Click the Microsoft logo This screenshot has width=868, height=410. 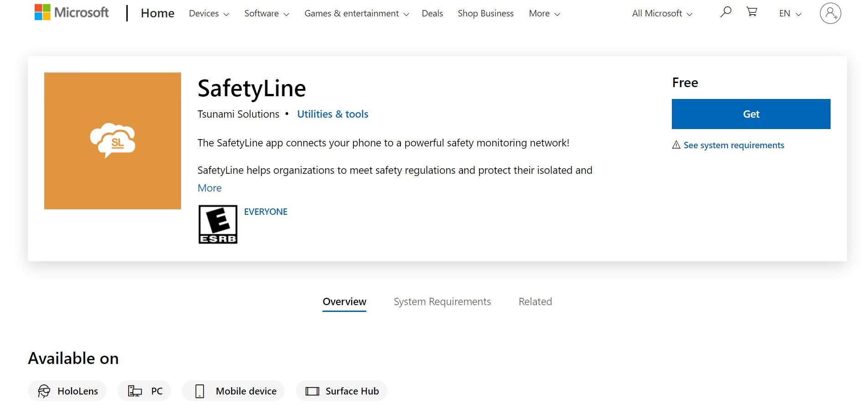72,12
